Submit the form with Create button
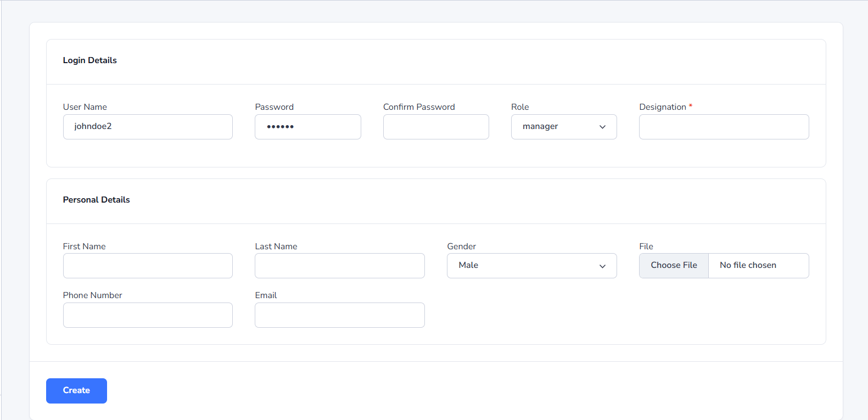Image resolution: width=868 pixels, height=420 pixels. point(76,390)
